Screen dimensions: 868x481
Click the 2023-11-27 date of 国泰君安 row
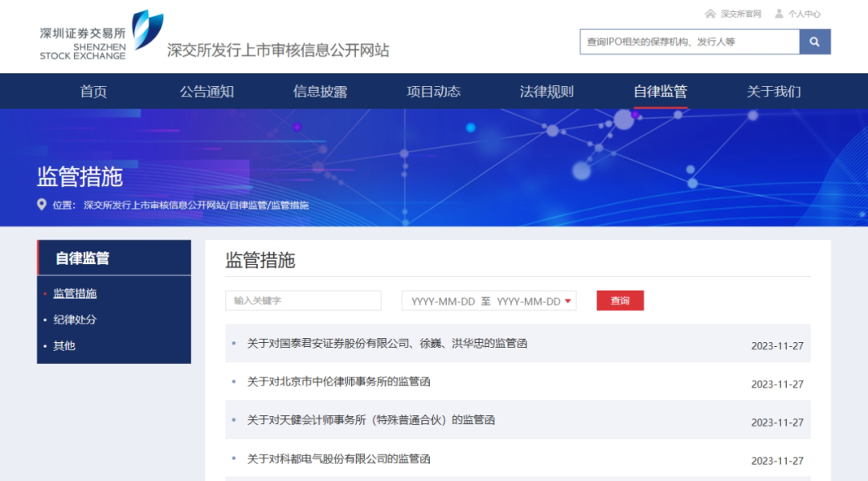point(777,346)
